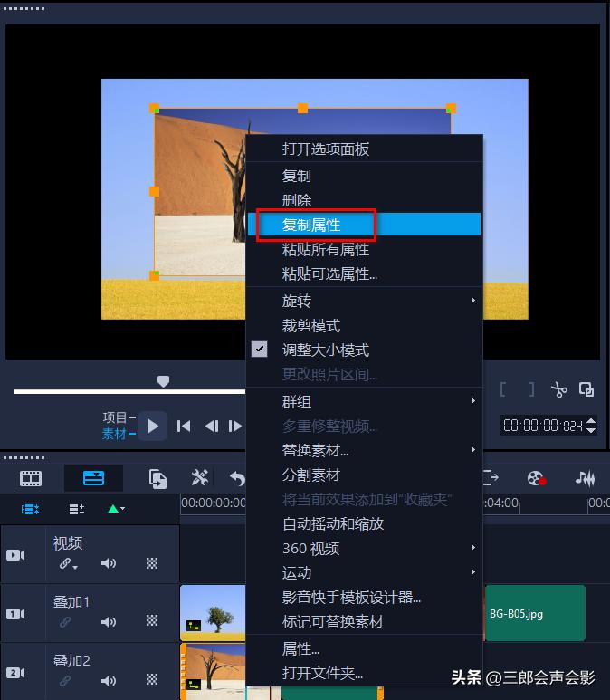Click the record/capture option reel icon
The image size is (610, 700).
click(537, 478)
